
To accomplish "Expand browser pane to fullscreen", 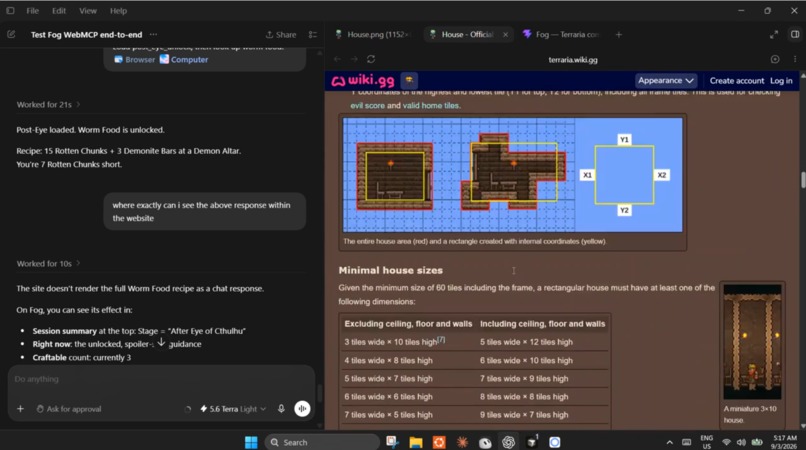I will click(774, 34).
